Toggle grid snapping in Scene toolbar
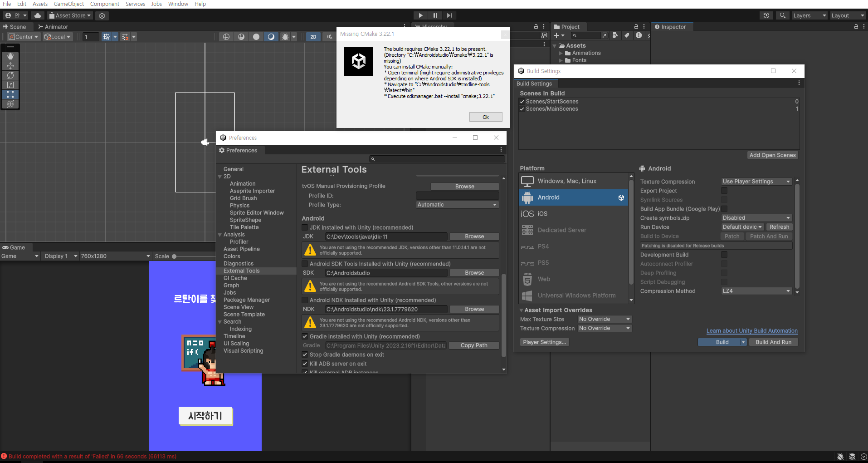Viewport: 868px width, 463px height. coord(107,37)
